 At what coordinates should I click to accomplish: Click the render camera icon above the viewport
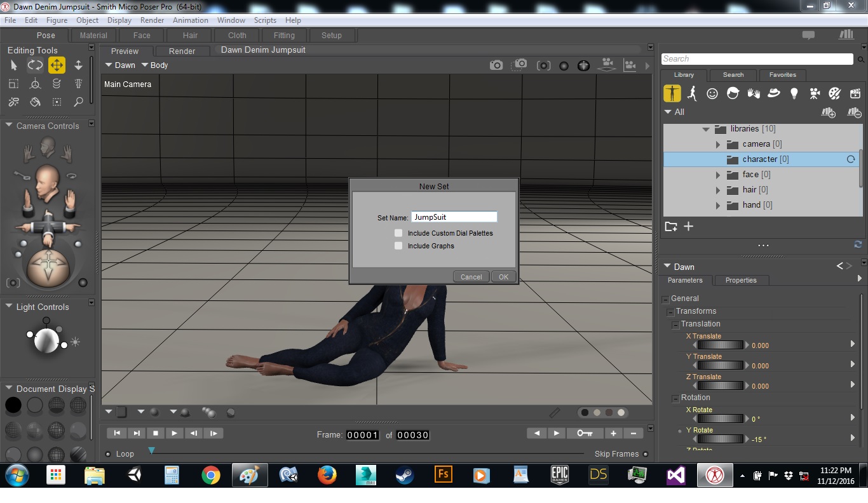pos(496,65)
